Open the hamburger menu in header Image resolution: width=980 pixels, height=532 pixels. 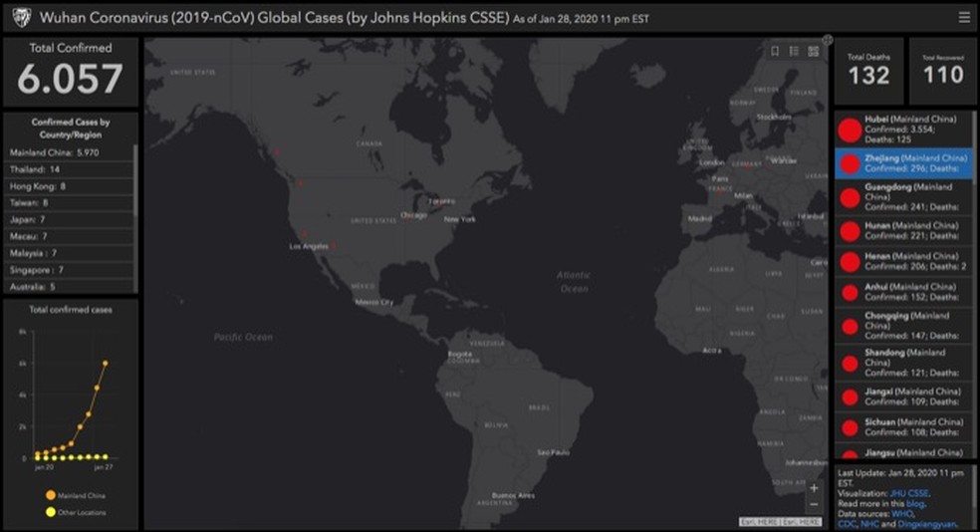(963, 17)
